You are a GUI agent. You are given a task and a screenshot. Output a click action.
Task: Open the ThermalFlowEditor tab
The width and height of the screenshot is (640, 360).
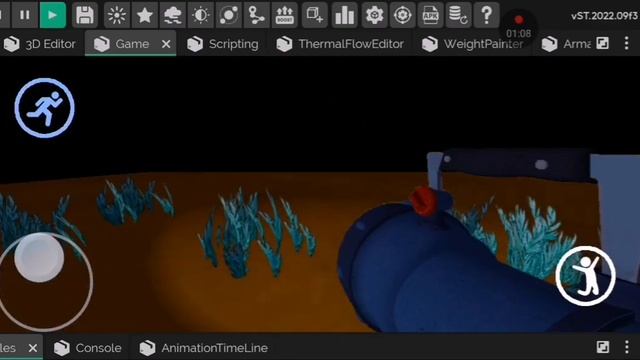[x=340, y=44]
